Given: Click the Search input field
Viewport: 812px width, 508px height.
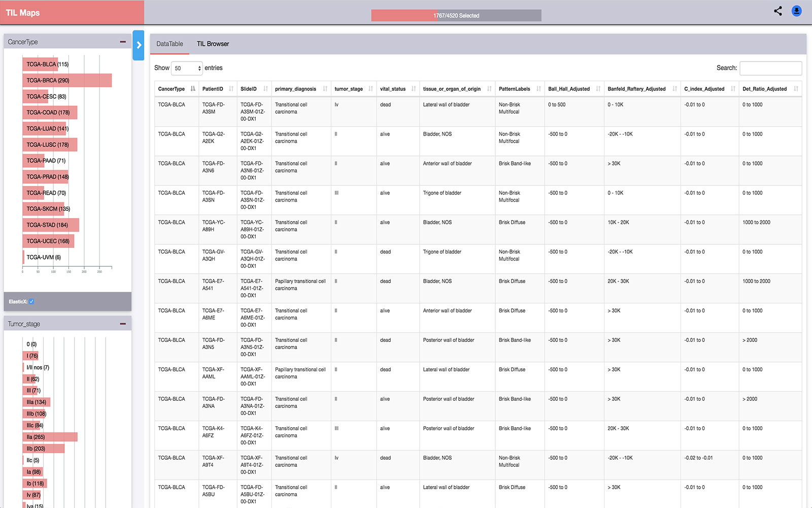Looking at the screenshot, I should tap(770, 68).
